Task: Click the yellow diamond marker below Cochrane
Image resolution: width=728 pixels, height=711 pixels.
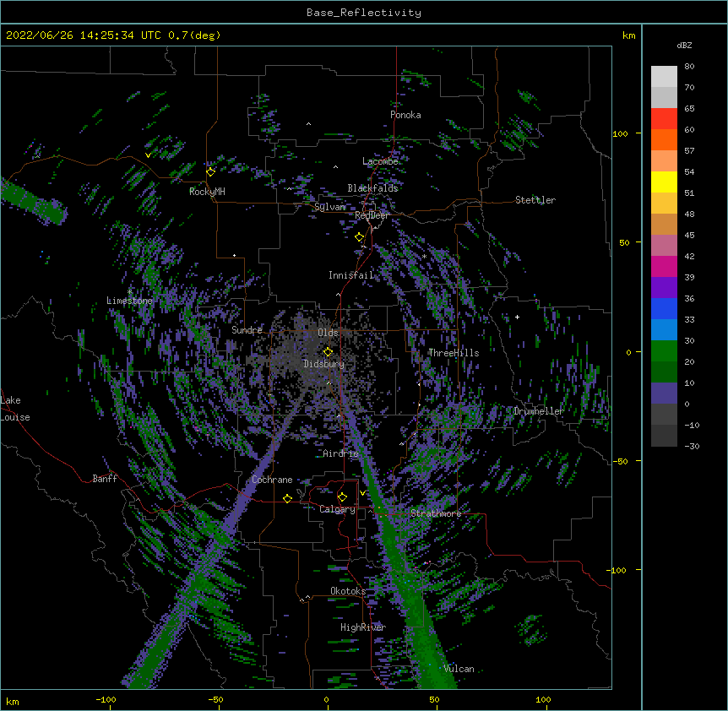Action: coord(287,498)
